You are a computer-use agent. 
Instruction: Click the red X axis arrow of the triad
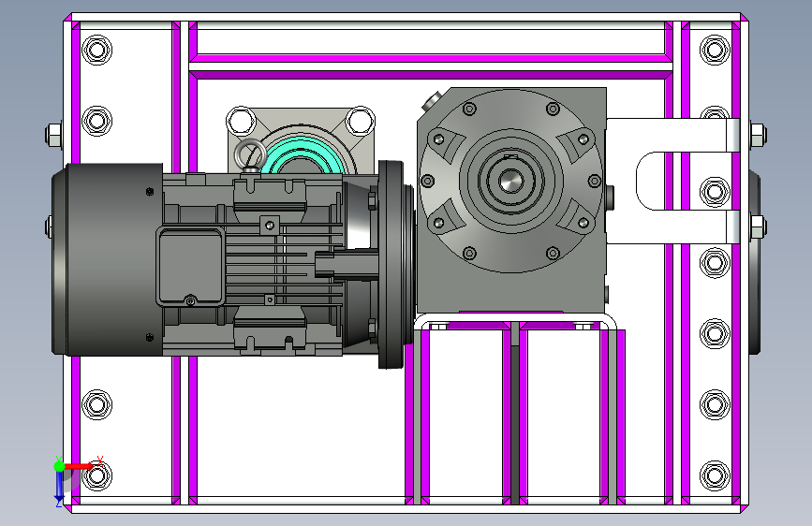(x=81, y=466)
